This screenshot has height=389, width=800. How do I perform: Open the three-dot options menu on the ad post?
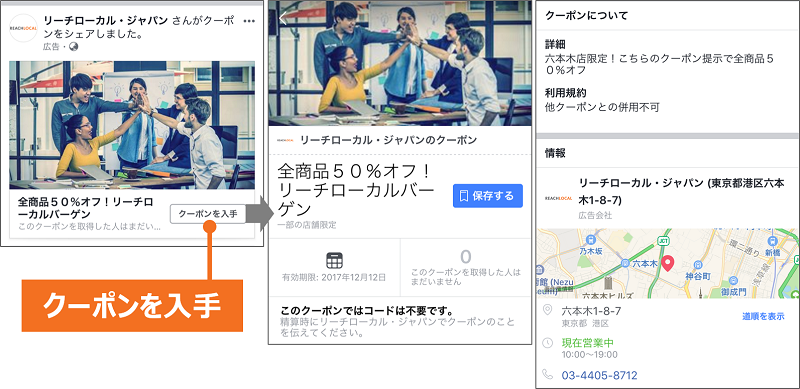249,21
